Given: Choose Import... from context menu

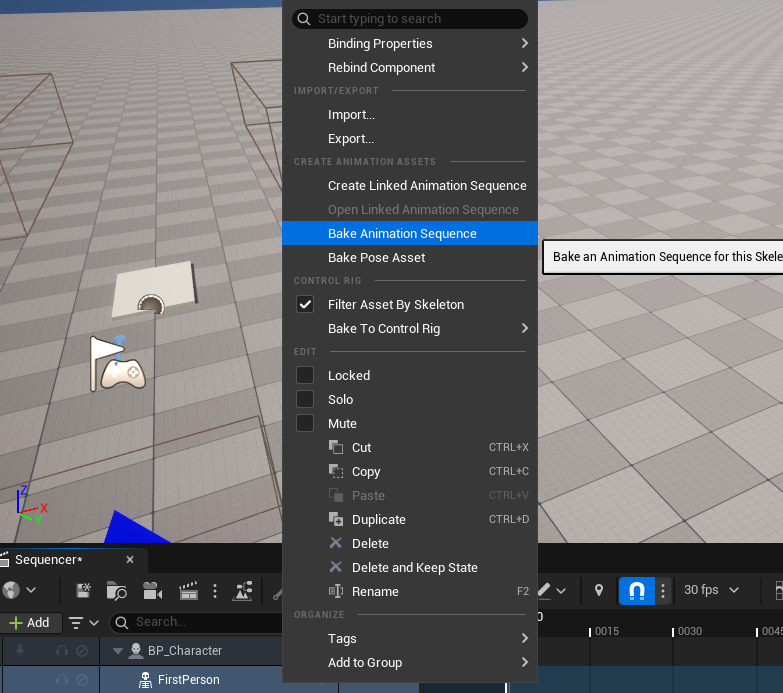Looking at the screenshot, I should click(409, 115).
